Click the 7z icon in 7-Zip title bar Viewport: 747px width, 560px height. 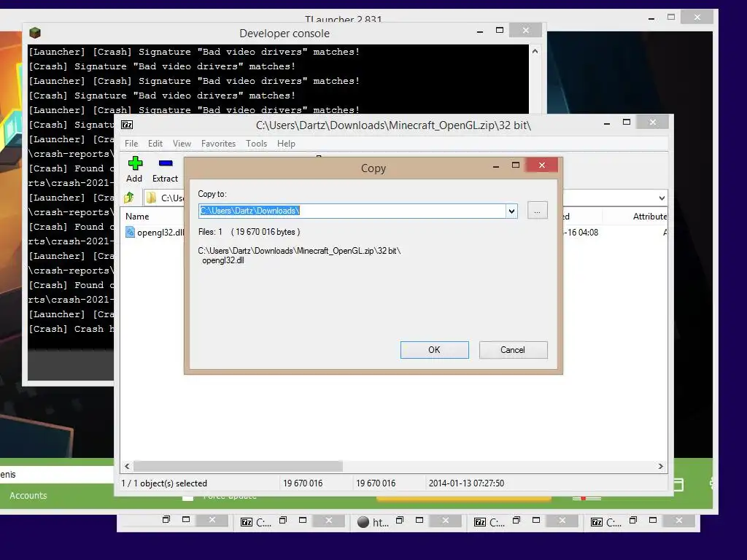coord(127,125)
